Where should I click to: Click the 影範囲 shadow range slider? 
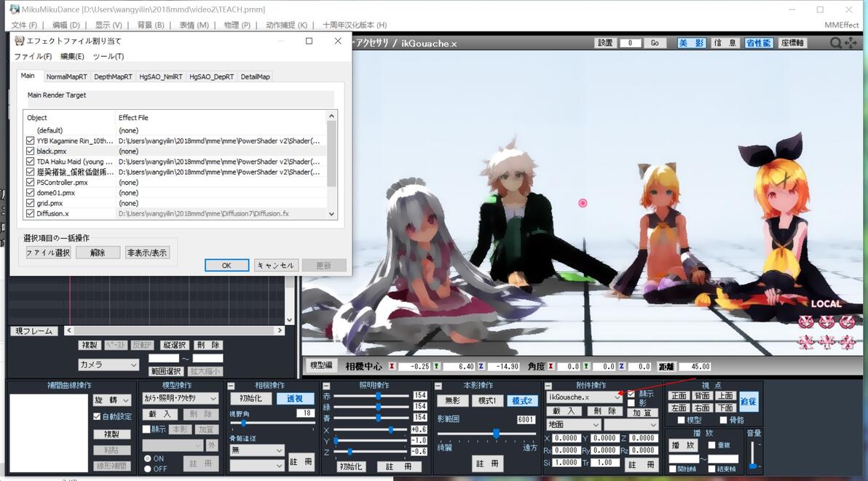487,434
